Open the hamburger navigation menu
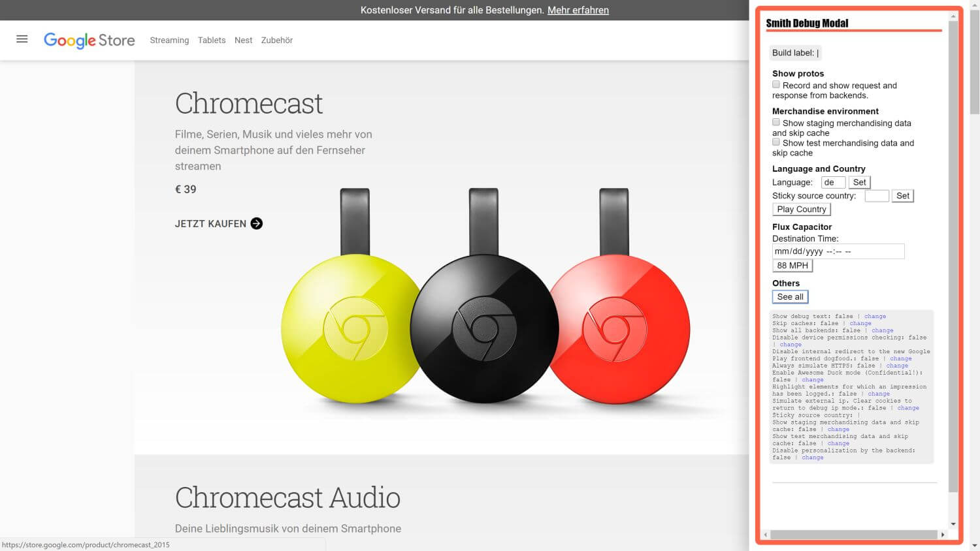This screenshot has width=980, height=551. coord(22,39)
